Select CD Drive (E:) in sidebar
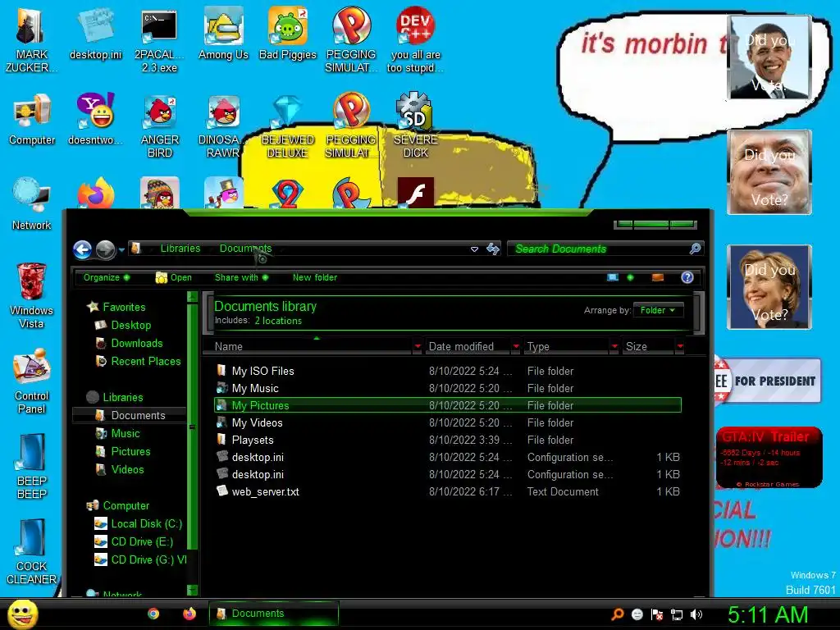 click(134, 541)
